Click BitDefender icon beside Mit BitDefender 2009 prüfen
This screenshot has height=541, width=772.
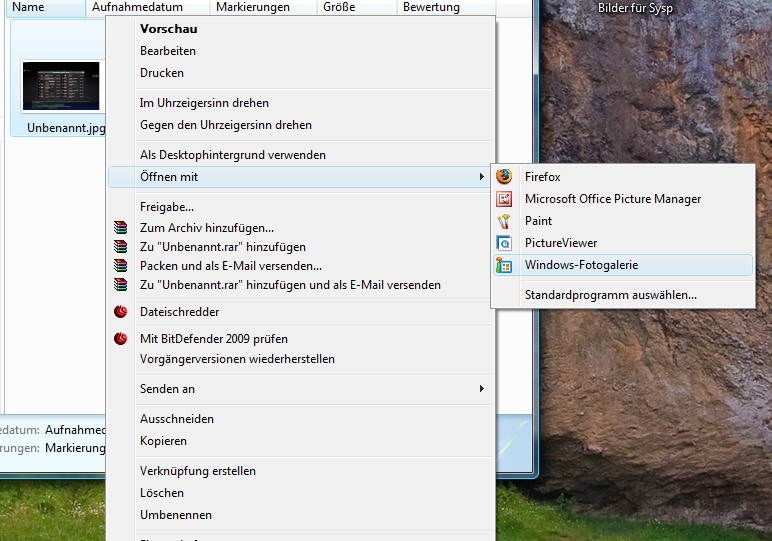point(121,339)
